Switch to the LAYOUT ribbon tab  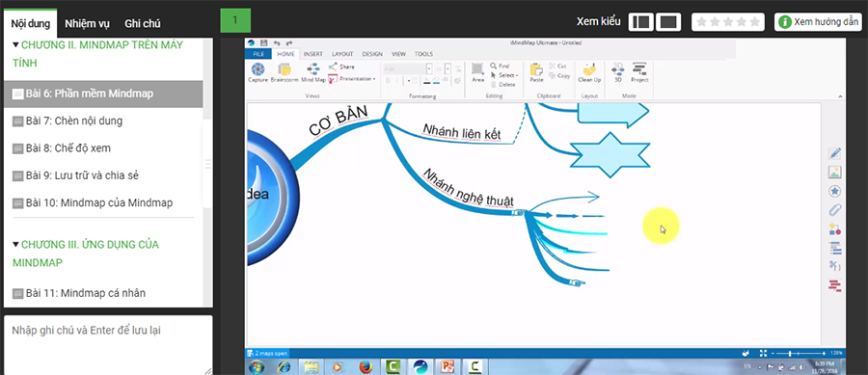[x=342, y=54]
